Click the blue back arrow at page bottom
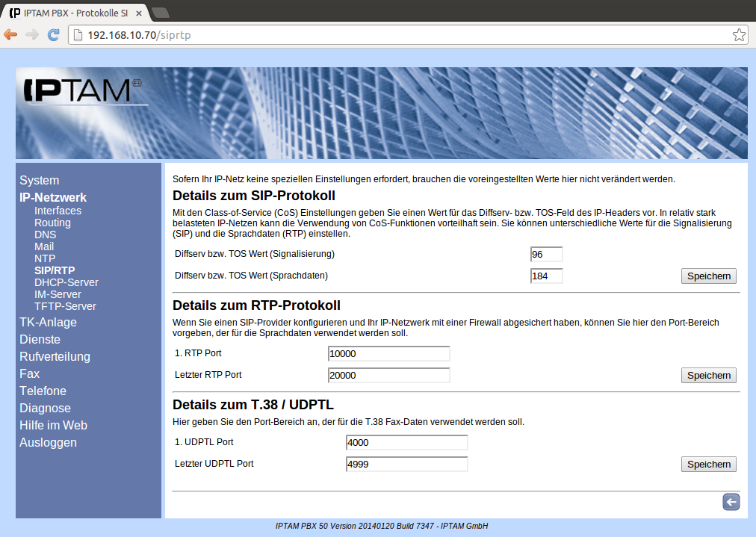 [x=731, y=503]
